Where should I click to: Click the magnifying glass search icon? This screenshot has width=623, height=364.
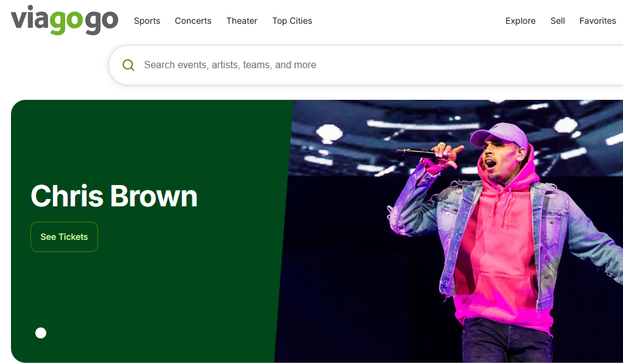coord(128,65)
